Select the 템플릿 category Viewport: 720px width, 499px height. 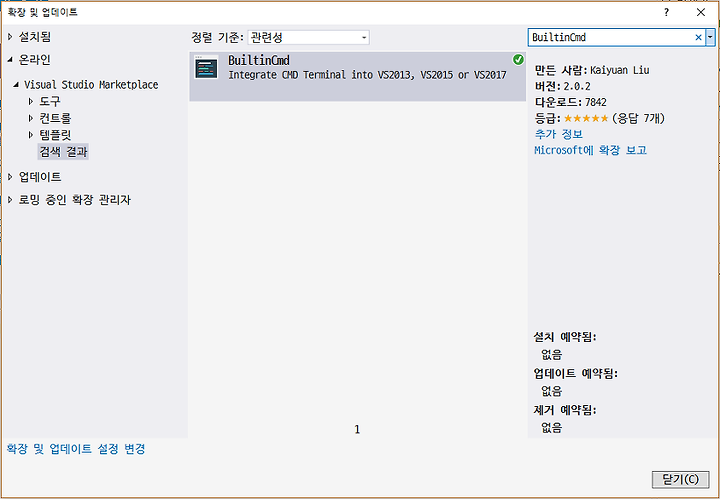point(55,135)
